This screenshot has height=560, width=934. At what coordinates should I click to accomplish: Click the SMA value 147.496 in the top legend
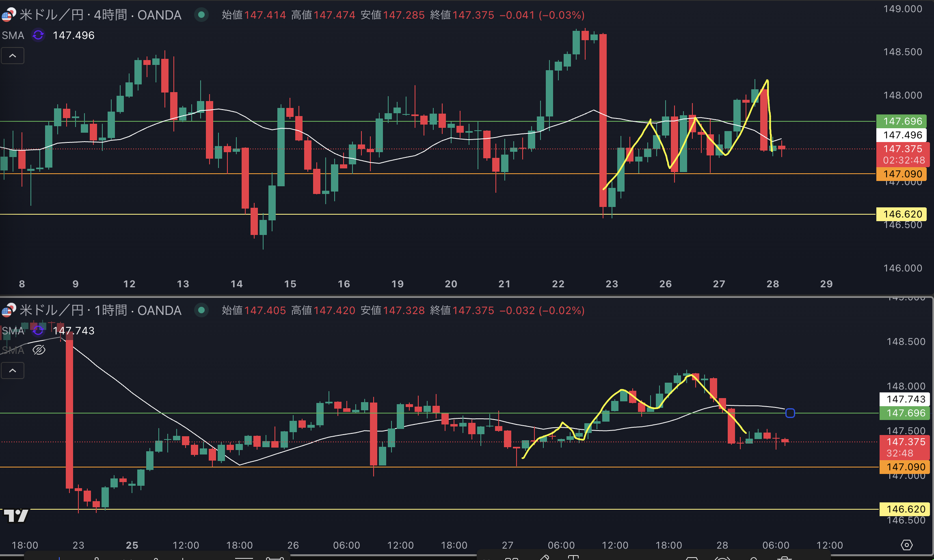(74, 35)
